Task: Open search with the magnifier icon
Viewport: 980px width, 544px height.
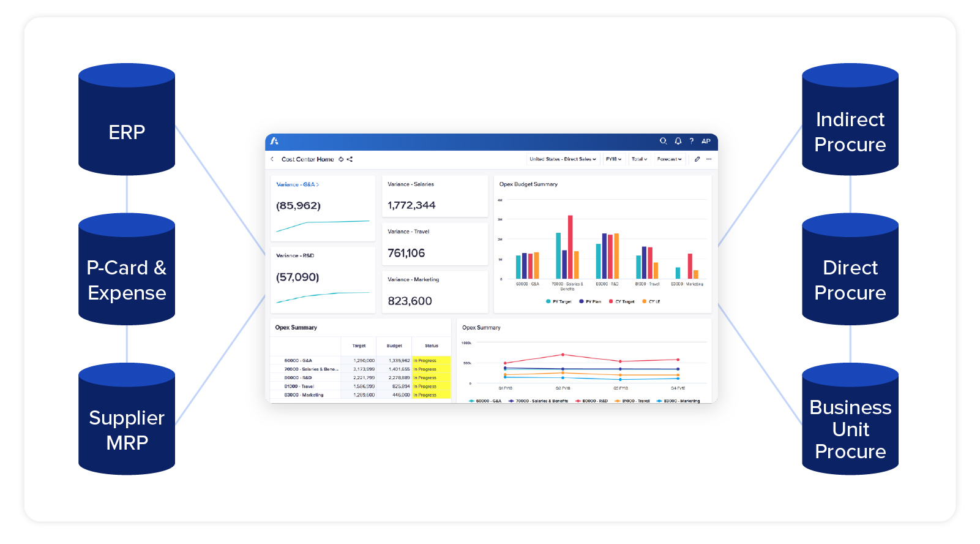Action: pyautogui.click(x=663, y=142)
